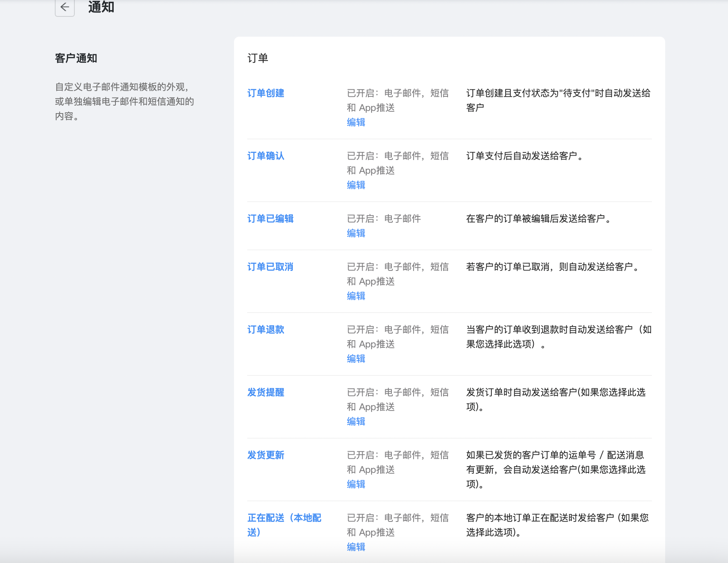Screen dimensions: 728x563
Task: Click description 若客户的订单已取消，则自动发送给客户。
Action: (x=552, y=267)
